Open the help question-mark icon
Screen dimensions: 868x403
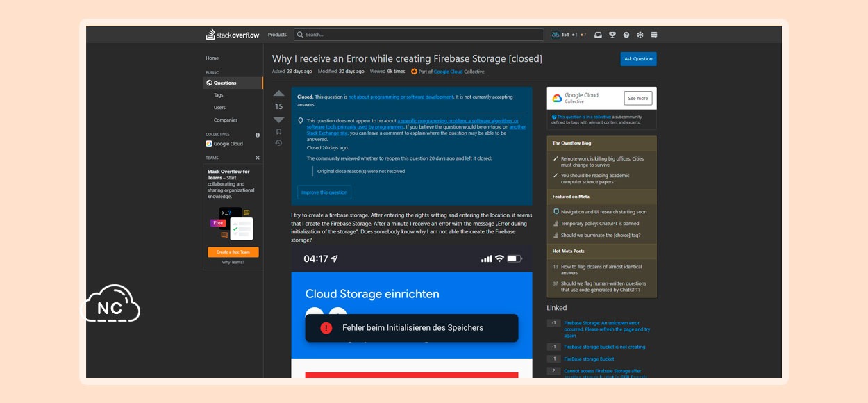pyautogui.click(x=626, y=35)
